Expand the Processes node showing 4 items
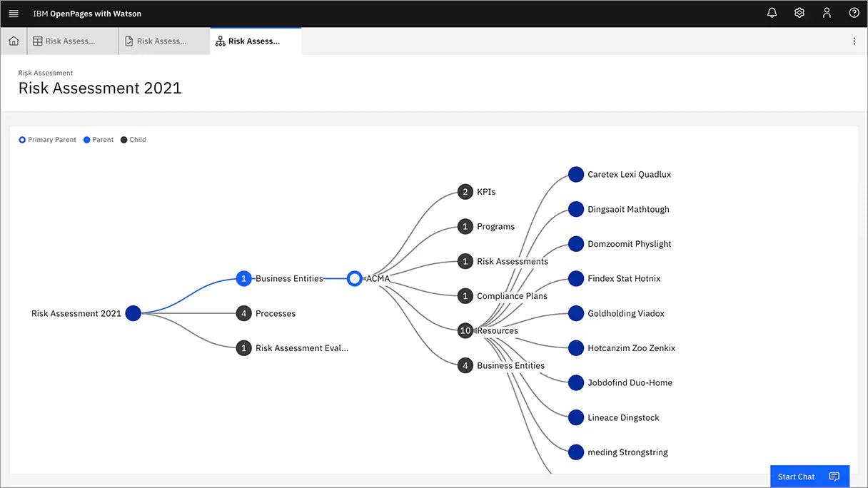The height and width of the screenshot is (488, 868). click(243, 312)
